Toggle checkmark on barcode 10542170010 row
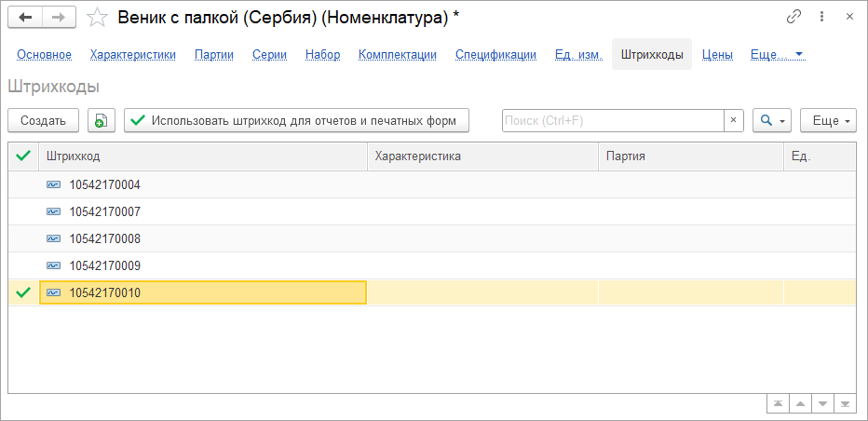 pos(23,292)
